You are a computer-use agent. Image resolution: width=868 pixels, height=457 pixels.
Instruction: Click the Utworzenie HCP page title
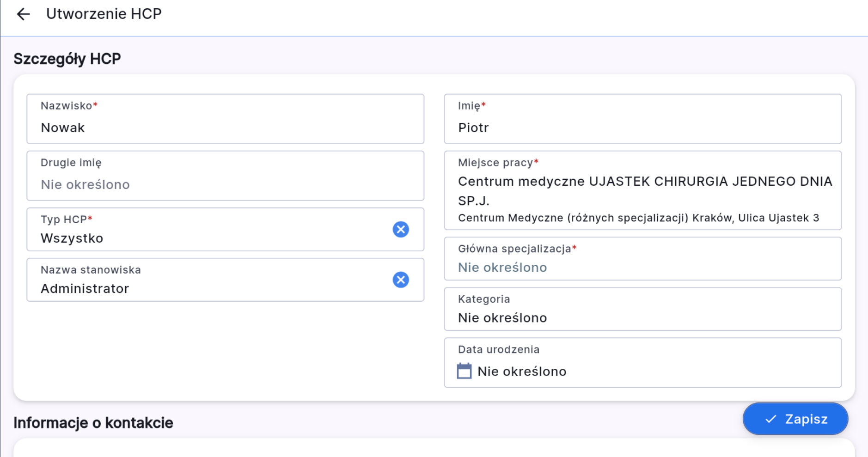(x=104, y=14)
